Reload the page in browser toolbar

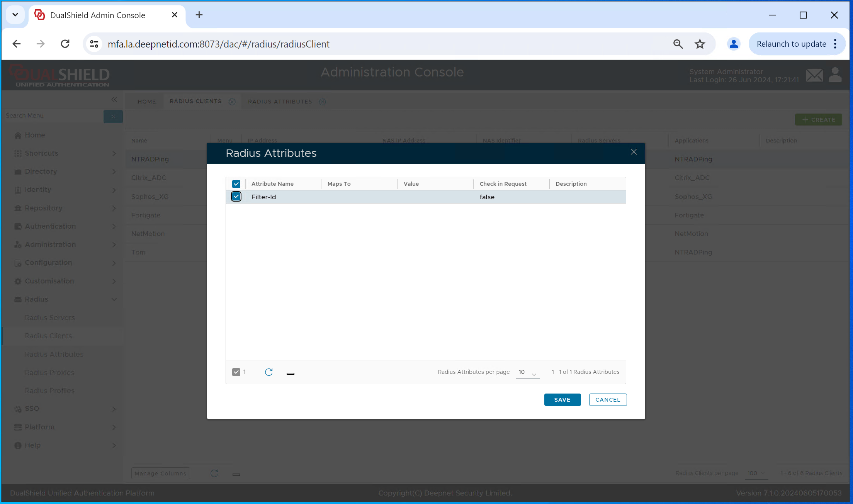click(x=65, y=44)
